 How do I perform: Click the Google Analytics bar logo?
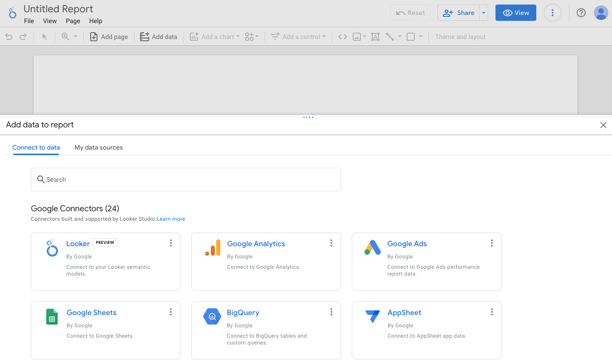click(213, 248)
